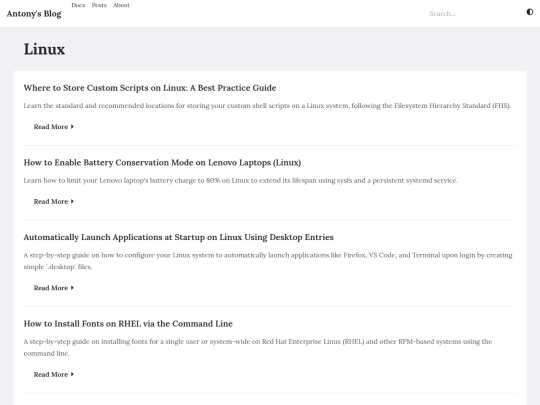Open the Launch Applications at Startup article title

(178, 237)
